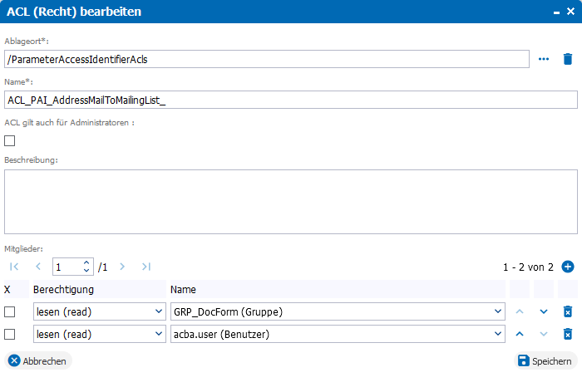
Task: Clear the Ablageort path with trash icon
Action: point(568,59)
